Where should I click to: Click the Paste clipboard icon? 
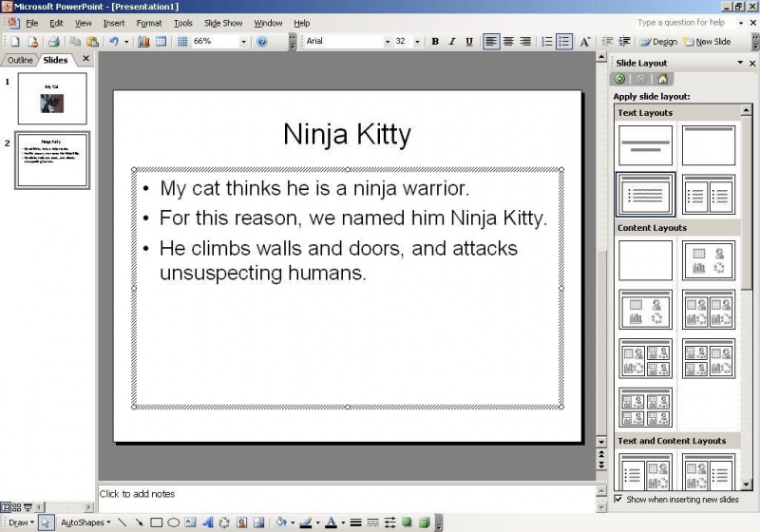92,42
